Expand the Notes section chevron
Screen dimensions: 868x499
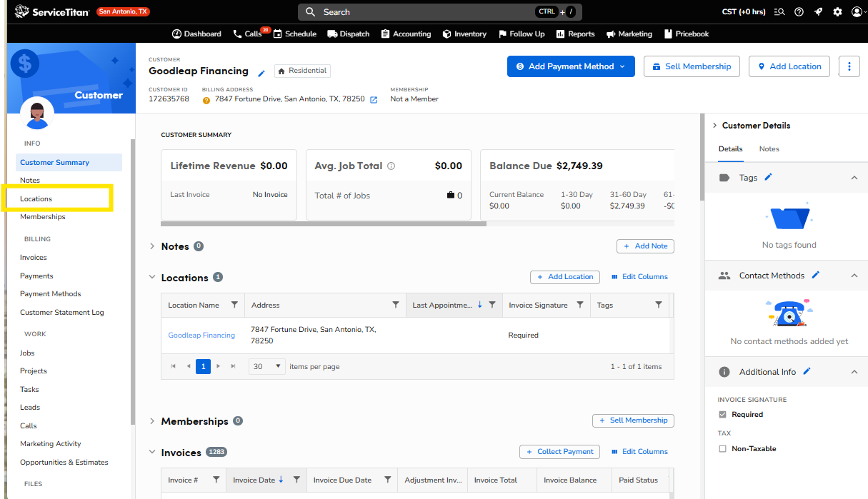[152, 246]
